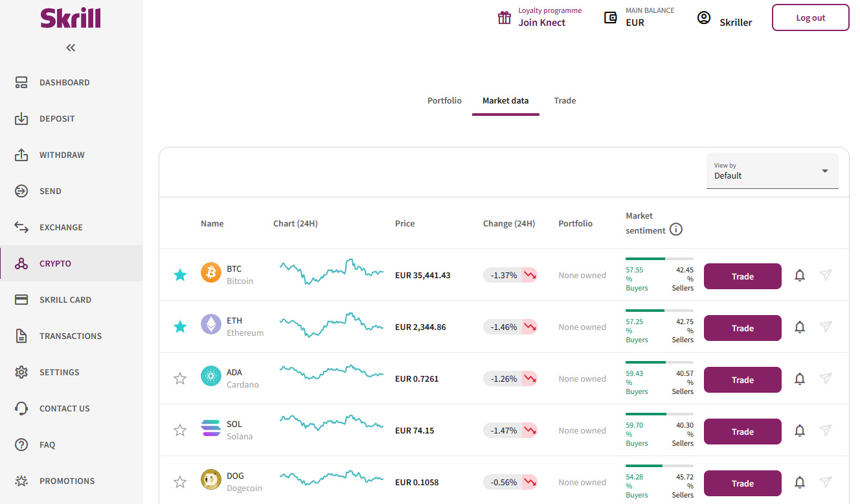Unfavorite Ethereum with the star toggle
This screenshot has height=504, width=860.
click(x=180, y=327)
